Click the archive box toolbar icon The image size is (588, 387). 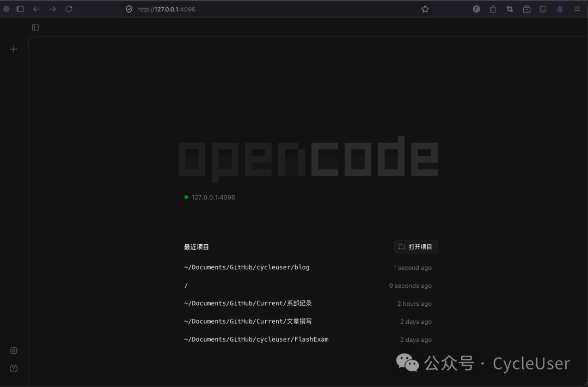click(526, 9)
